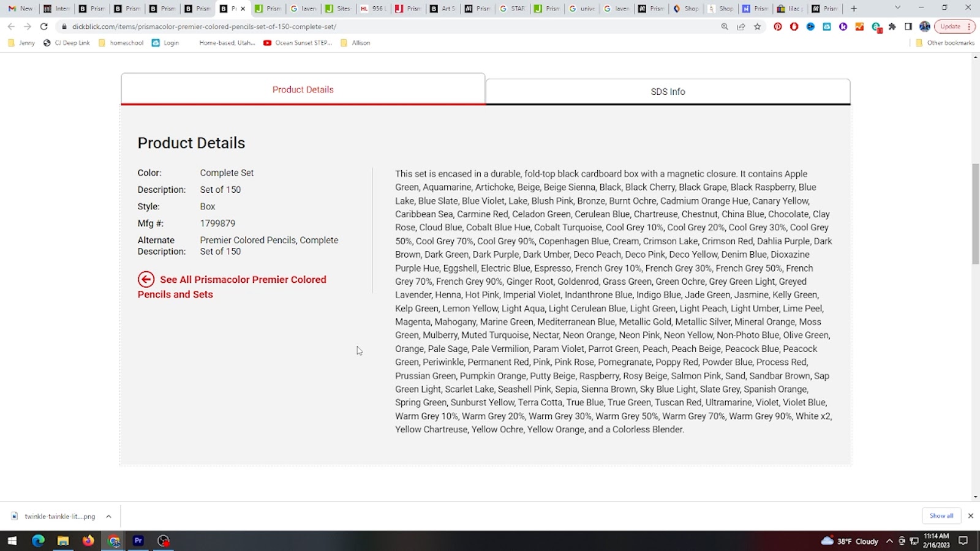The width and height of the screenshot is (980, 551).
Task: Click the page vertical scrollbar thumb
Action: [x=975, y=214]
